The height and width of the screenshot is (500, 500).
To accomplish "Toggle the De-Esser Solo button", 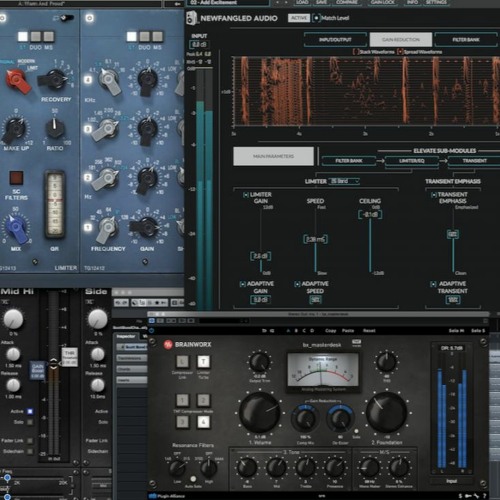I will (356, 431).
